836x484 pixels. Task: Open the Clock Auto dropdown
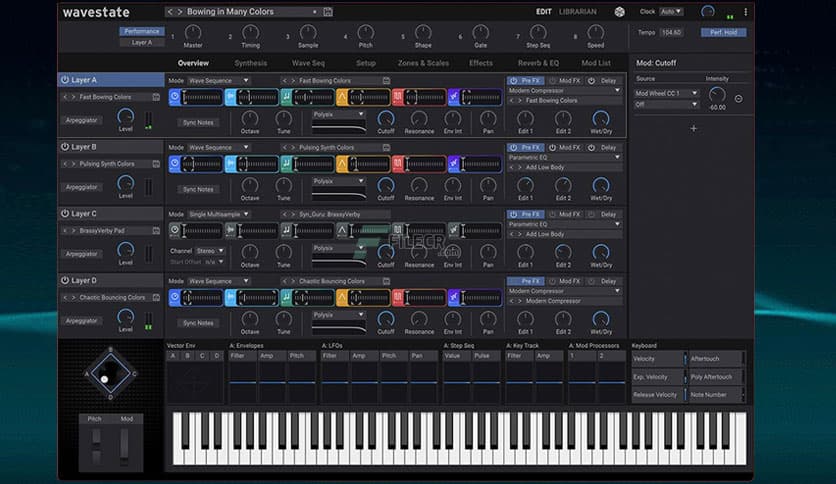(671, 12)
